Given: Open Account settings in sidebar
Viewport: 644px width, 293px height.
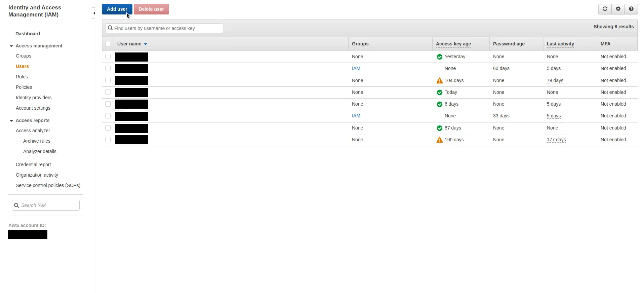Looking at the screenshot, I should pos(33,108).
